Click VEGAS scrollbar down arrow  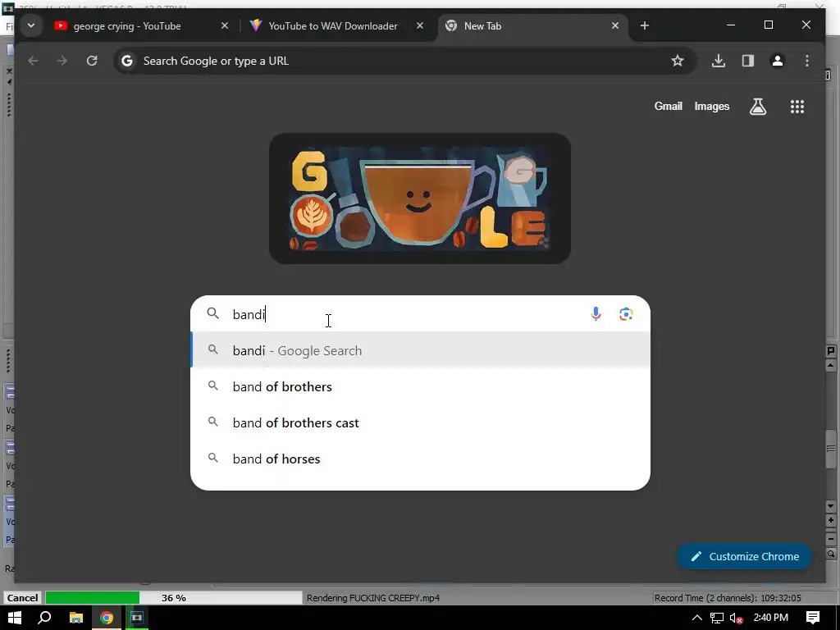(x=831, y=505)
